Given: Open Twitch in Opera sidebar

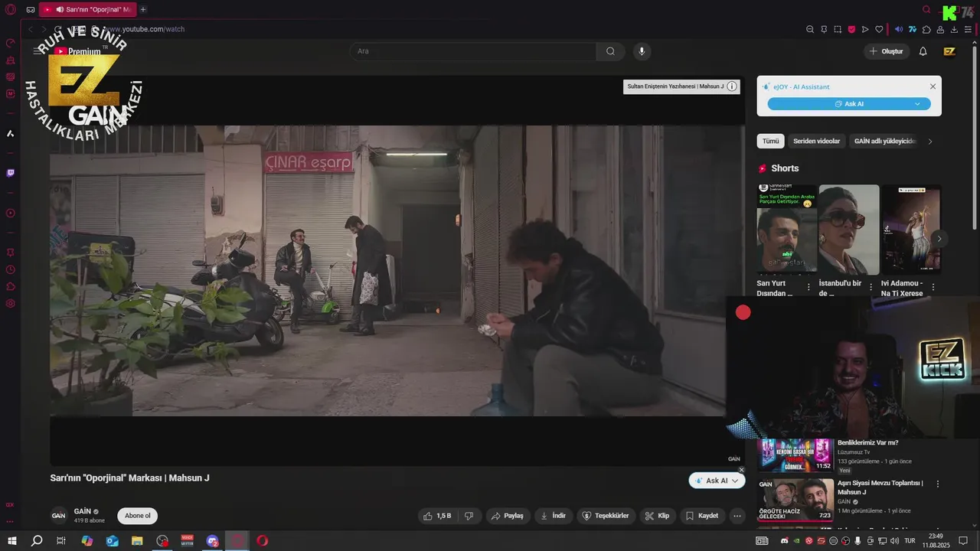Looking at the screenshot, I should (x=10, y=173).
